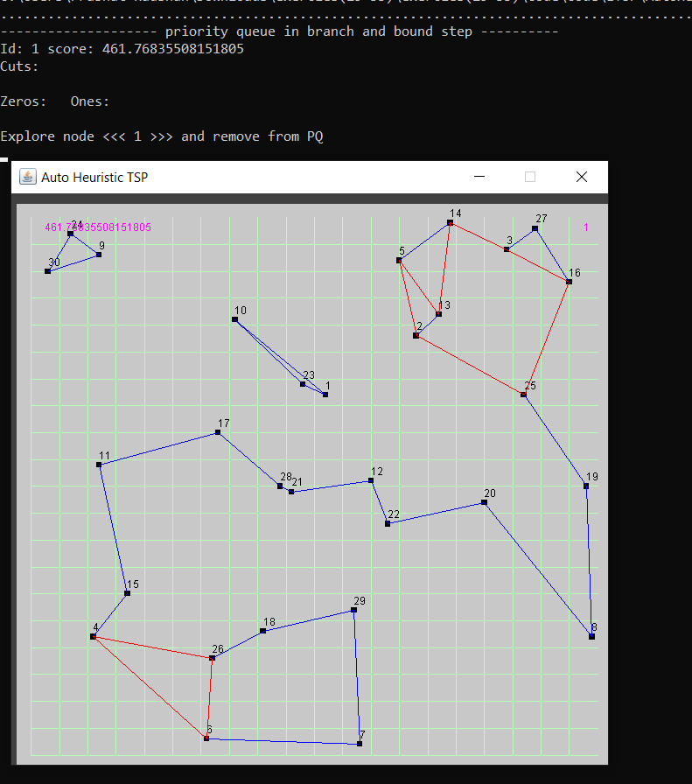Click node 11 on the left side

(x=99, y=465)
